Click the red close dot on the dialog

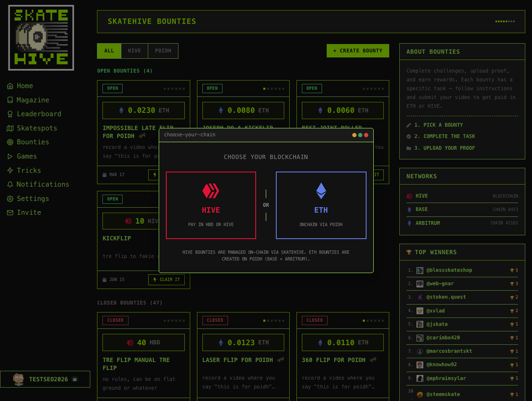pos(366,135)
